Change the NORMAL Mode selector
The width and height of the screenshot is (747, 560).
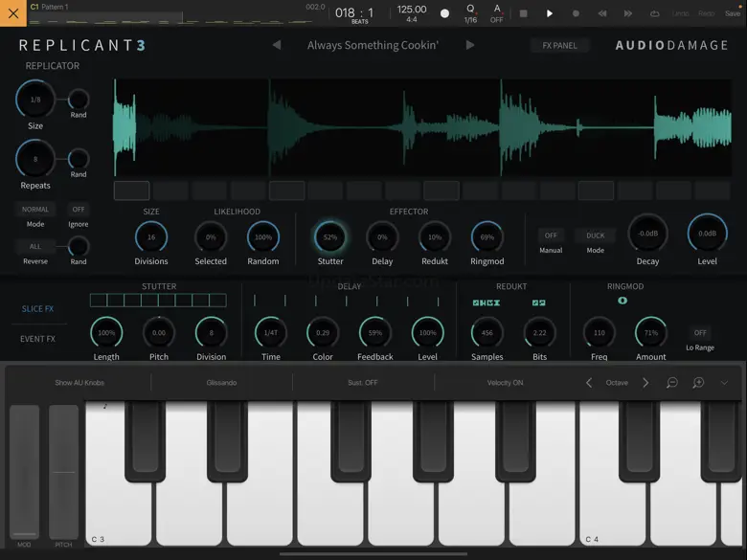35,209
